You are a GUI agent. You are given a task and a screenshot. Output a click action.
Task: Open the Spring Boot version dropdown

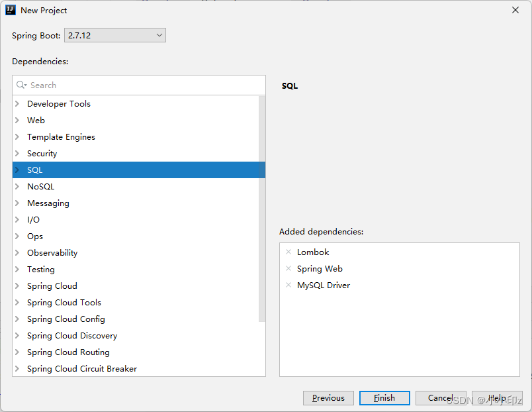115,35
